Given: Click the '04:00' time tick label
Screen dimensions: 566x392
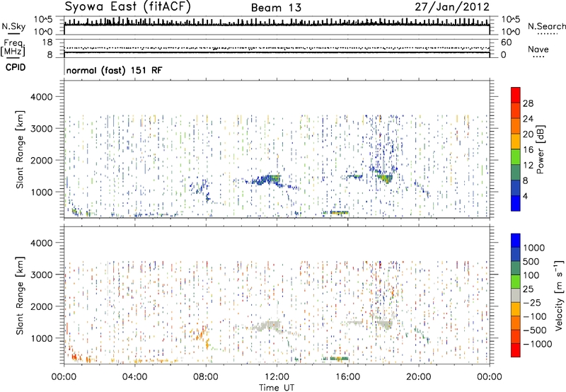Looking at the screenshot, I should [x=134, y=377].
